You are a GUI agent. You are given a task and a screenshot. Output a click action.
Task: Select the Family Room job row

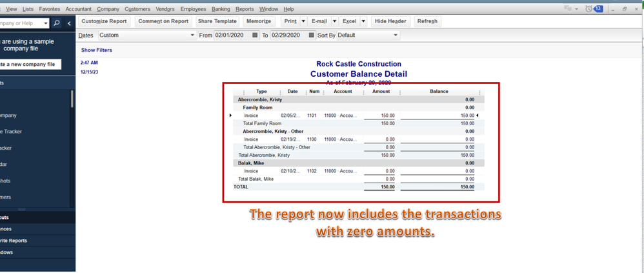(x=359, y=108)
